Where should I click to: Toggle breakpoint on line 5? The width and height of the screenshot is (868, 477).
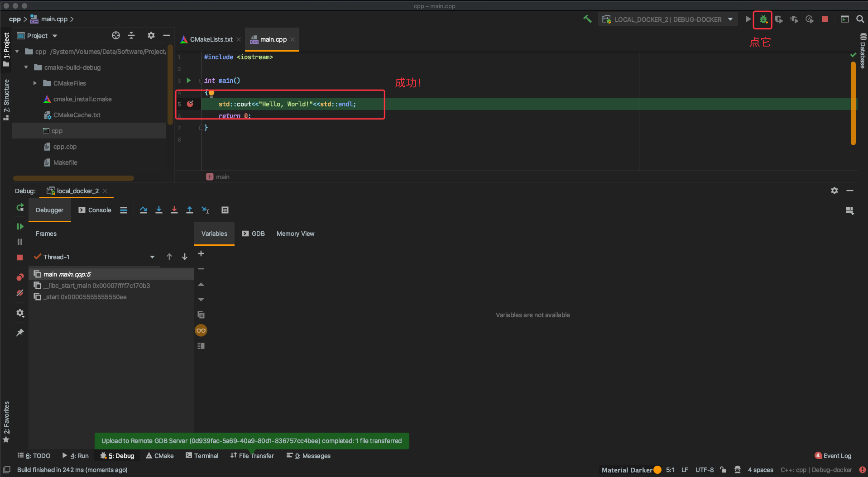pos(190,104)
